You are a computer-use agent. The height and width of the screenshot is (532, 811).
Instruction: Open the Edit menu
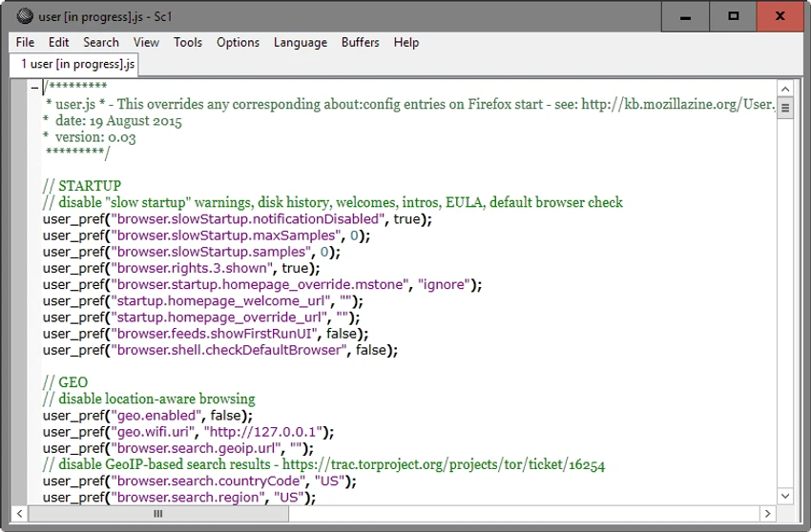pos(58,42)
